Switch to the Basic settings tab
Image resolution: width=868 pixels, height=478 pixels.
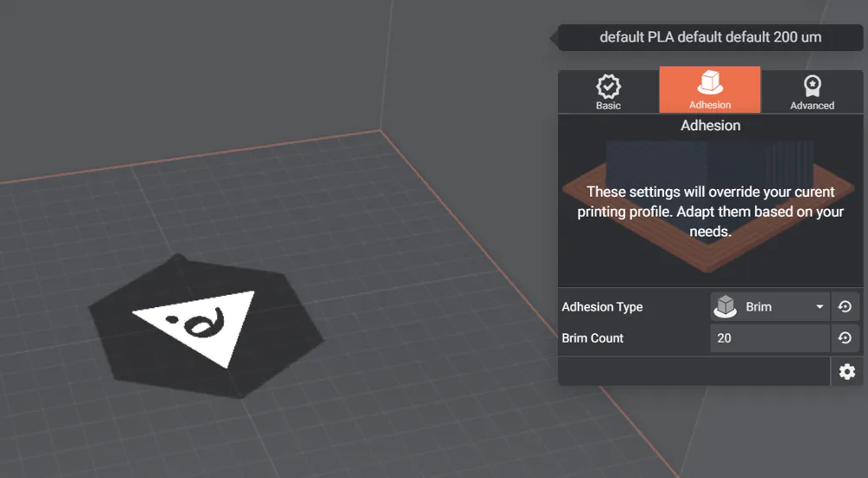tap(608, 92)
